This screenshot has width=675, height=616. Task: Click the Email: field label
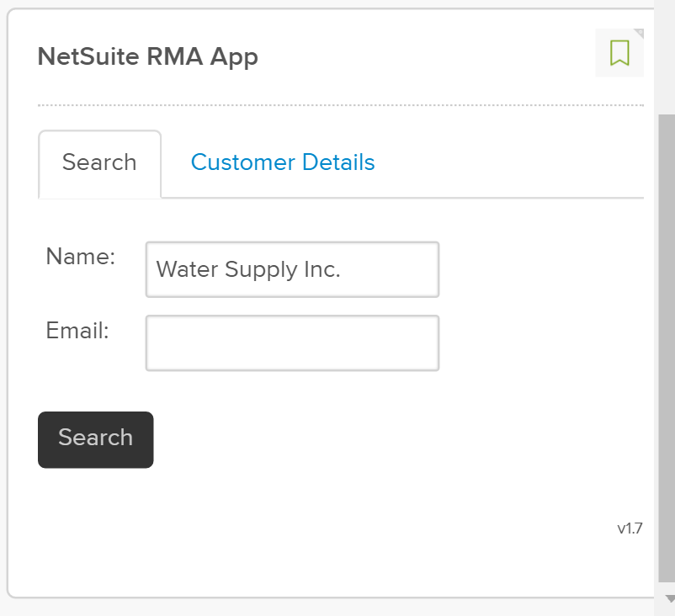pyautogui.click(x=77, y=331)
